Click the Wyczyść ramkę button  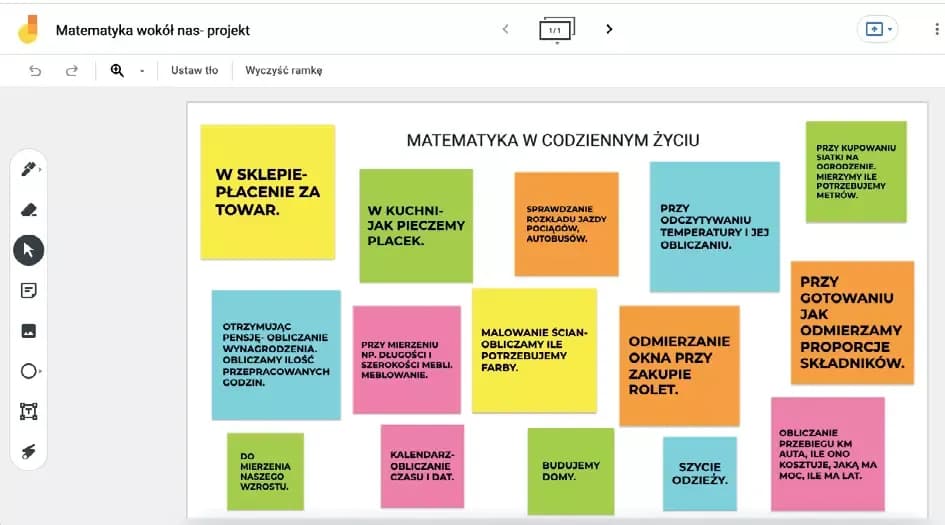(x=284, y=70)
